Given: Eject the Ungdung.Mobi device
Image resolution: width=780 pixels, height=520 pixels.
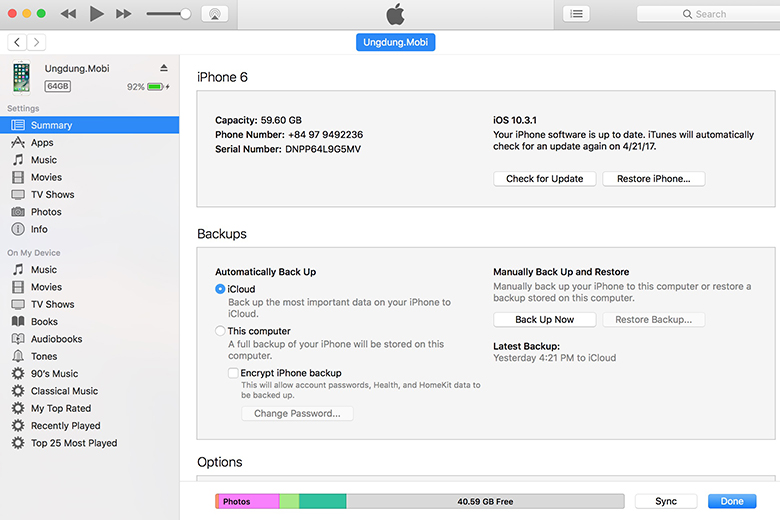Looking at the screenshot, I should click(164, 68).
